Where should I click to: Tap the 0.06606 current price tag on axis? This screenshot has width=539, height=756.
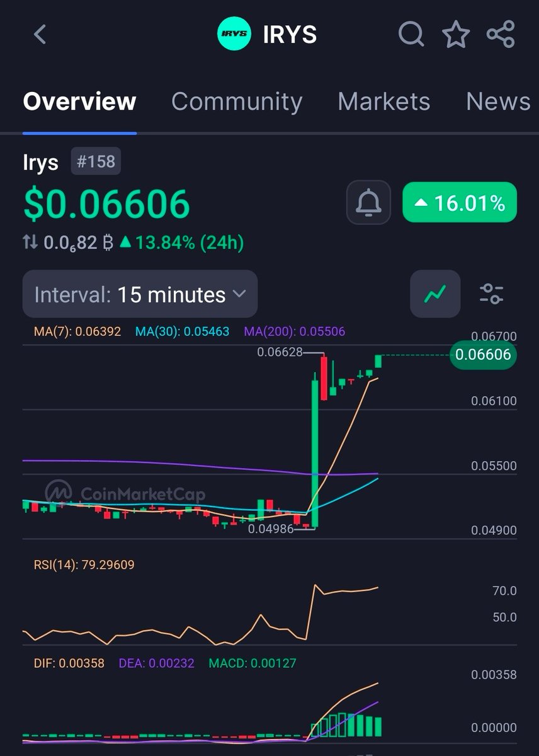click(x=482, y=355)
